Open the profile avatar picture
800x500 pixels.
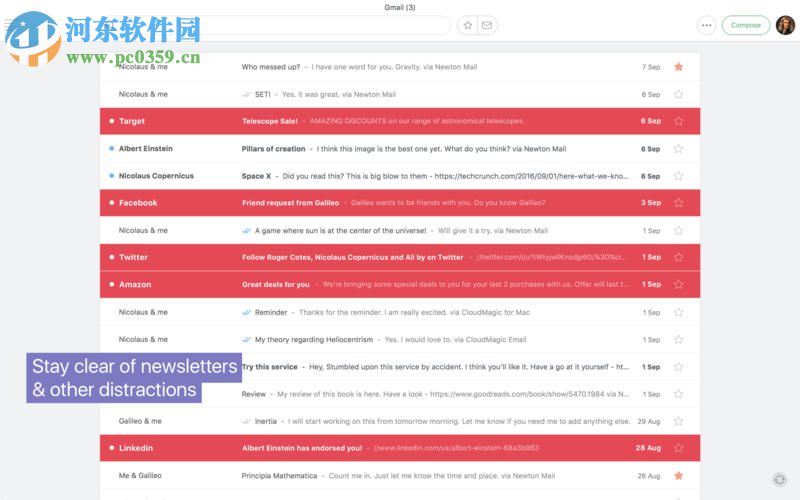(x=785, y=25)
